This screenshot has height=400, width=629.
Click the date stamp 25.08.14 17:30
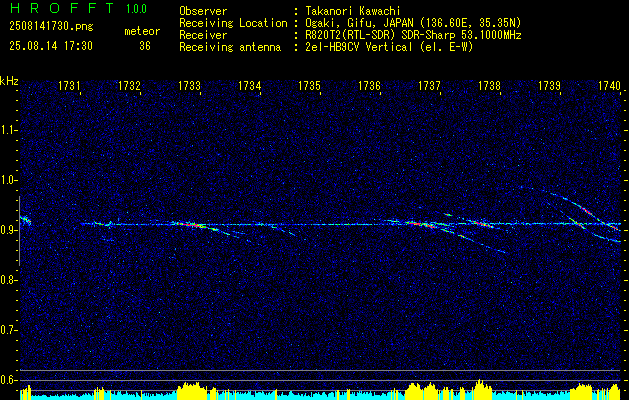click(x=51, y=46)
